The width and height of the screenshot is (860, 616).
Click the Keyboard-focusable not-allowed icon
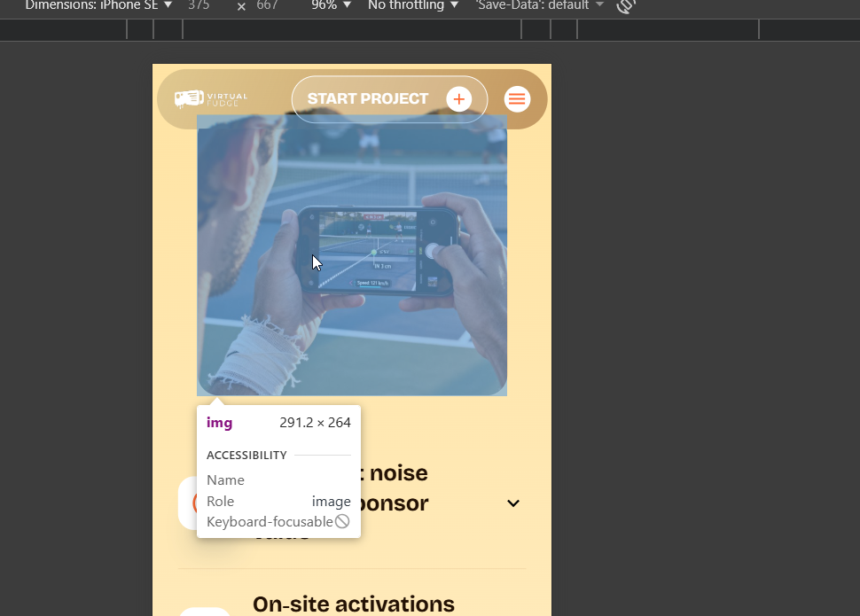pyautogui.click(x=342, y=521)
